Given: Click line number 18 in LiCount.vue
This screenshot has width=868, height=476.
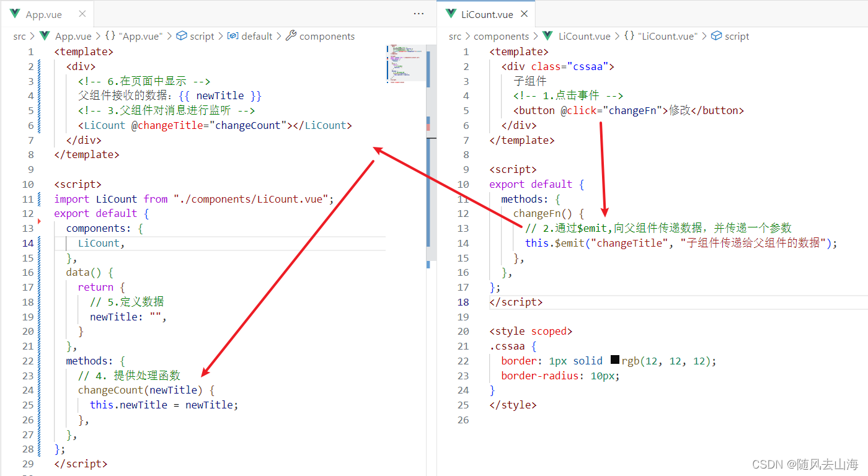Looking at the screenshot, I should (463, 302).
